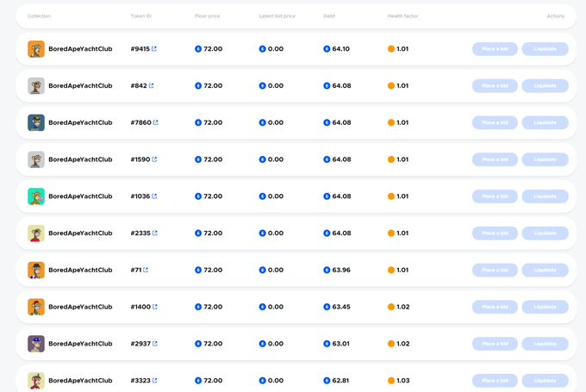Place a bid on token #2937
Image resolution: width=586 pixels, height=392 pixels.
point(495,344)
